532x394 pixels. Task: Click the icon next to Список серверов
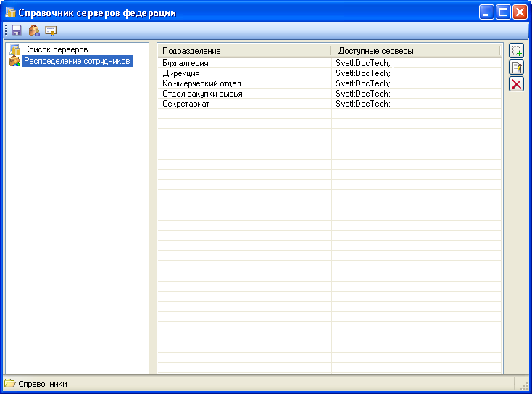point(15,50)
